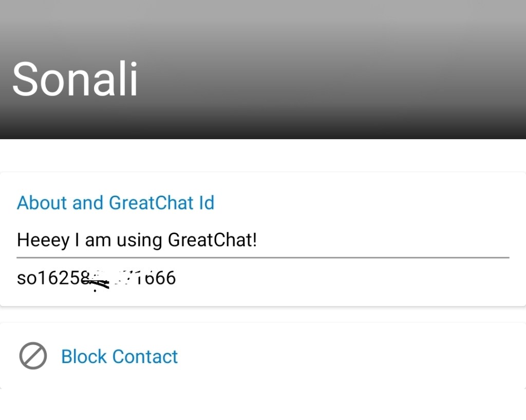
Task: Tap the gray header banner right of Sonali
Action: coord(334,77)
